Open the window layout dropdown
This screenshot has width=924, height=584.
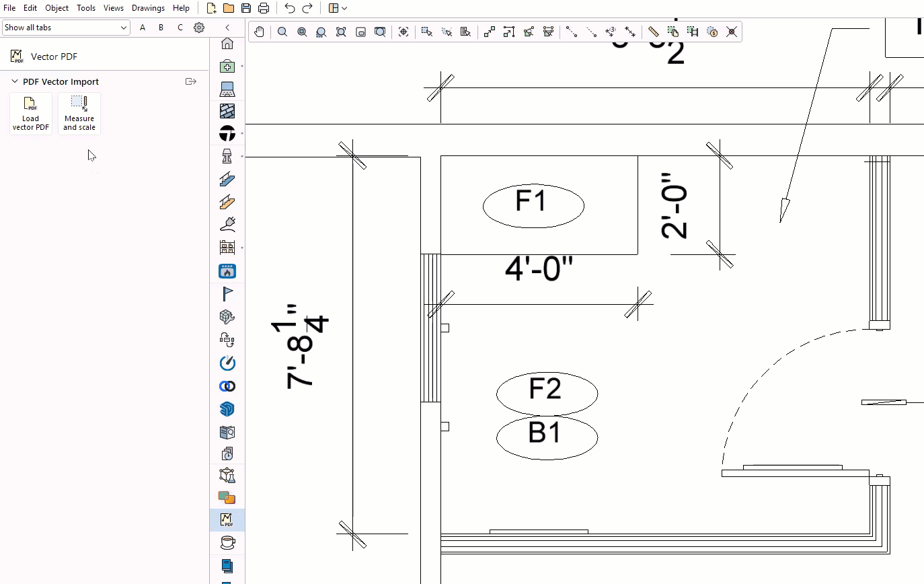[338, 8]
